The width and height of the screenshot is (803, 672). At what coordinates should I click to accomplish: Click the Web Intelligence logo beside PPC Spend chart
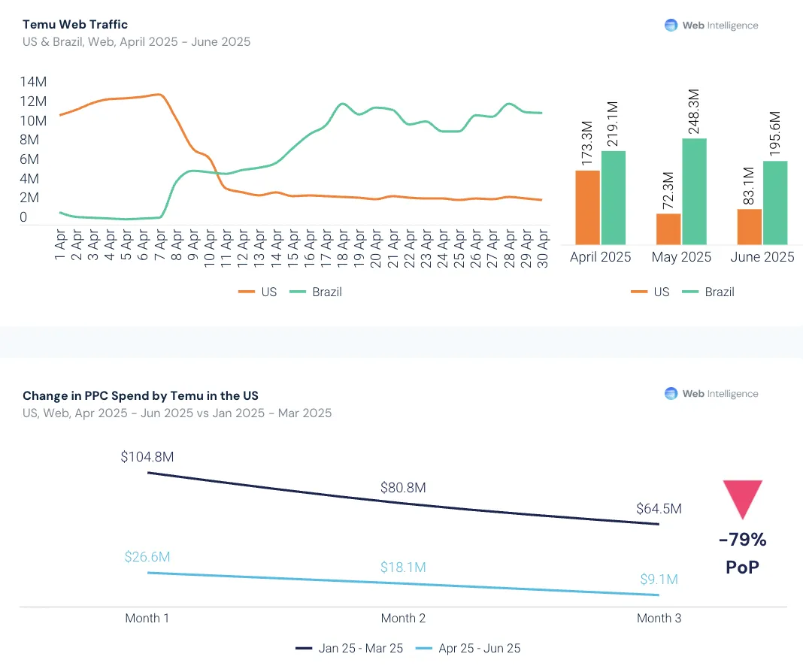tap(711, 394)
